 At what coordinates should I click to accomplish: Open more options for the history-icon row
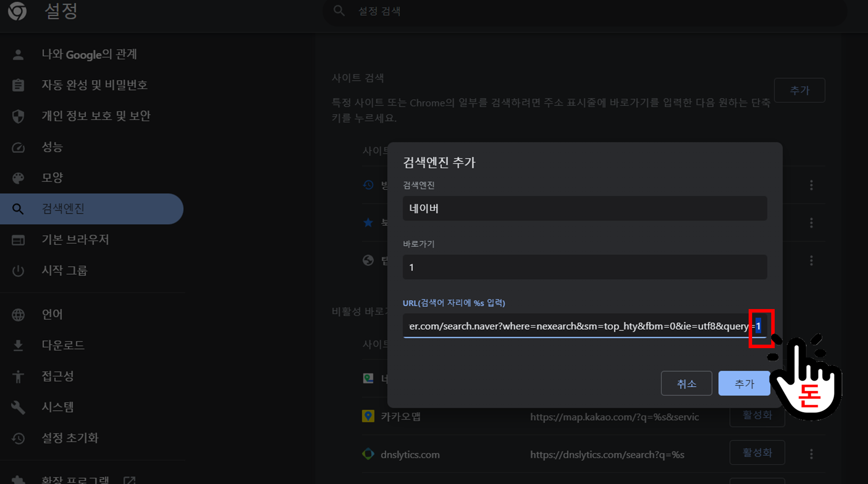pyautogui.click(x=811, y=185)
